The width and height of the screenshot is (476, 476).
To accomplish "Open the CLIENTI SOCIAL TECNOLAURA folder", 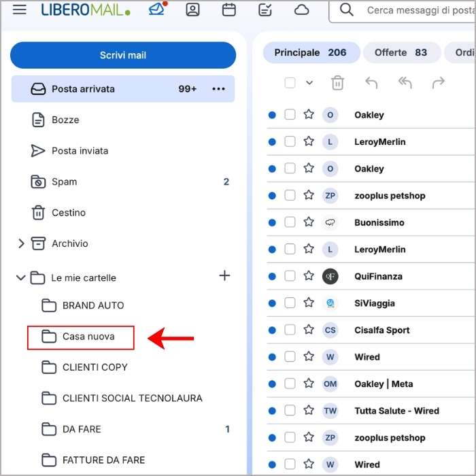I will tap(123, 398).
